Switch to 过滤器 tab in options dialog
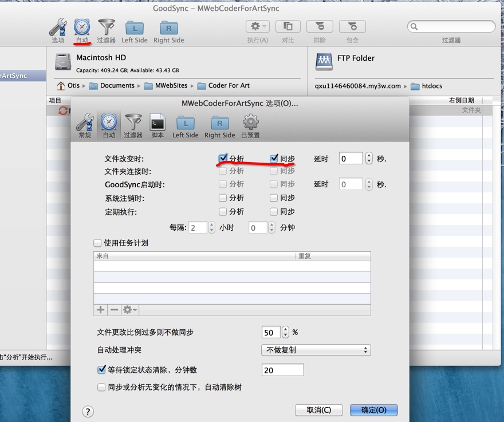Screen dimensions: 504x422 click(x=133, y=125)
